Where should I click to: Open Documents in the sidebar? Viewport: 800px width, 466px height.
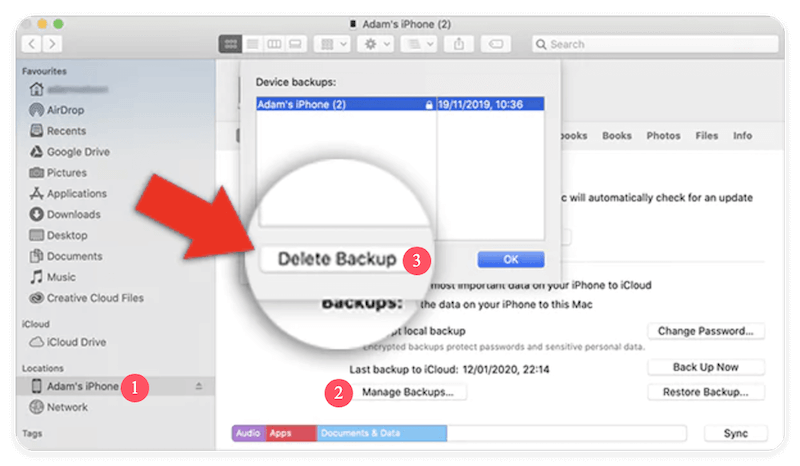tap(66, 256)
